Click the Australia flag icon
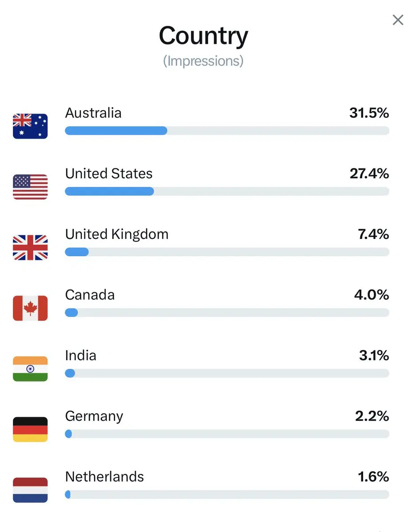Screen dimensions: 415x532 pyautogui.click(x=30, y=126)
